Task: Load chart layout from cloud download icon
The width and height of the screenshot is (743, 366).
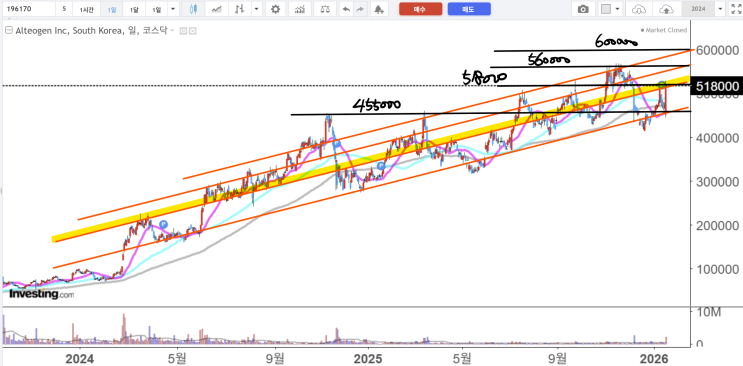Action: pos(640,9)
